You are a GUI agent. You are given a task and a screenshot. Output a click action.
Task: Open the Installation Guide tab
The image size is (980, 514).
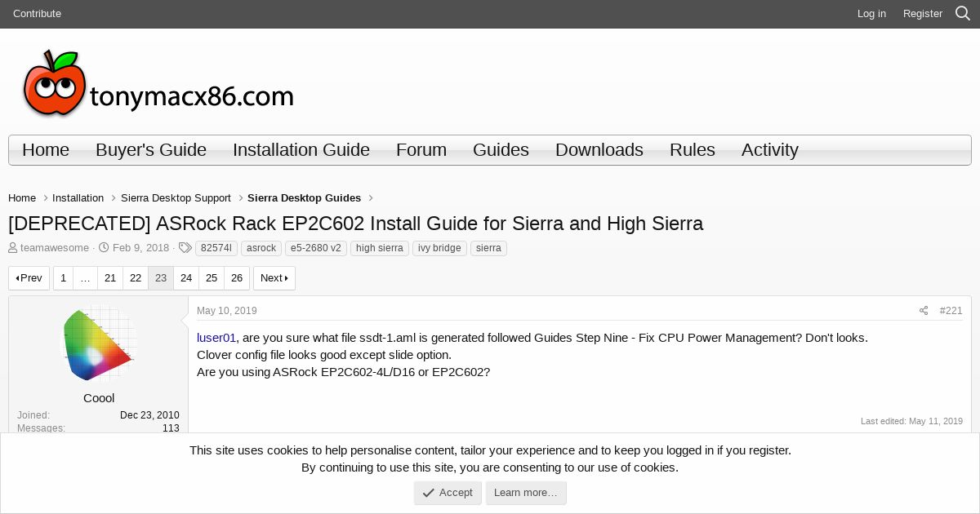[x=301, y=150]
